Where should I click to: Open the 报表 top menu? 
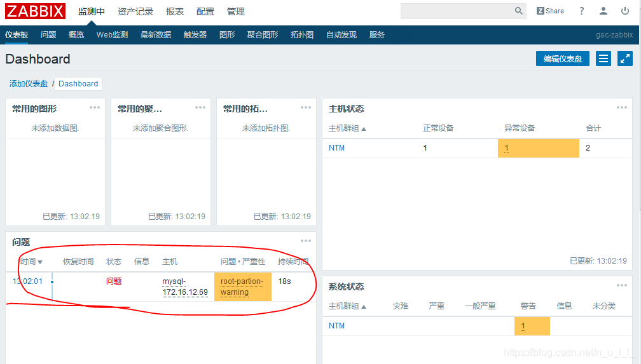pyautogui.click(x=174, y=12)
